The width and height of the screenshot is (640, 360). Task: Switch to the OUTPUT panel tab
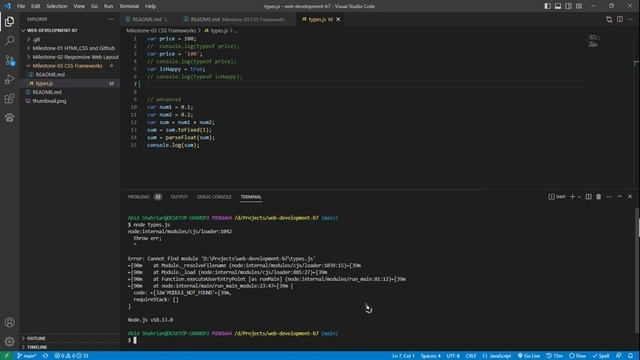pos(179,197)
